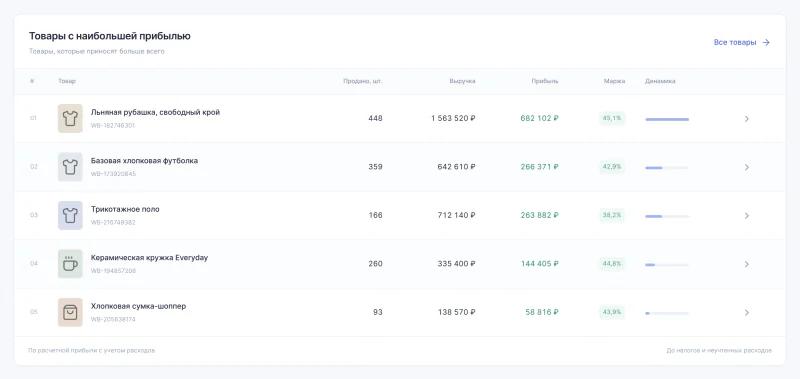Click rank number 05
Viewport: 800px width, 379px height.
[x=34, y=312]
